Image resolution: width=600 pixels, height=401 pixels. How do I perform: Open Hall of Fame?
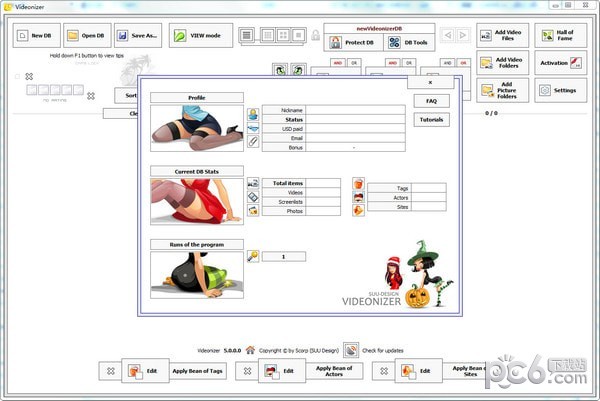(560, 36)
